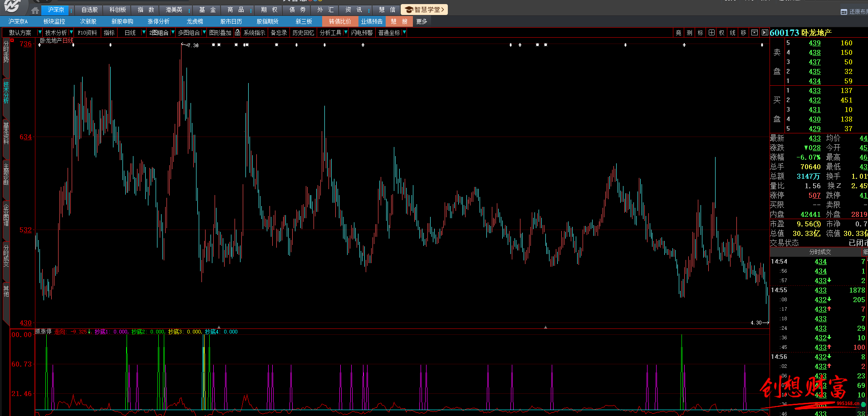Click the 业绩预告 button
Screen dimensions: 868x416
[372, 21]
